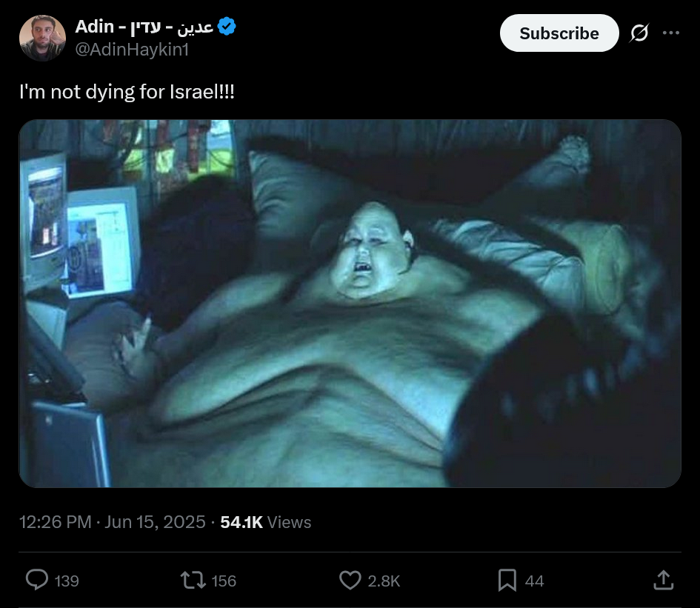Bookmark this post with the bookmark icon
This screenshot has height=608, width=700.
point(507,581)
